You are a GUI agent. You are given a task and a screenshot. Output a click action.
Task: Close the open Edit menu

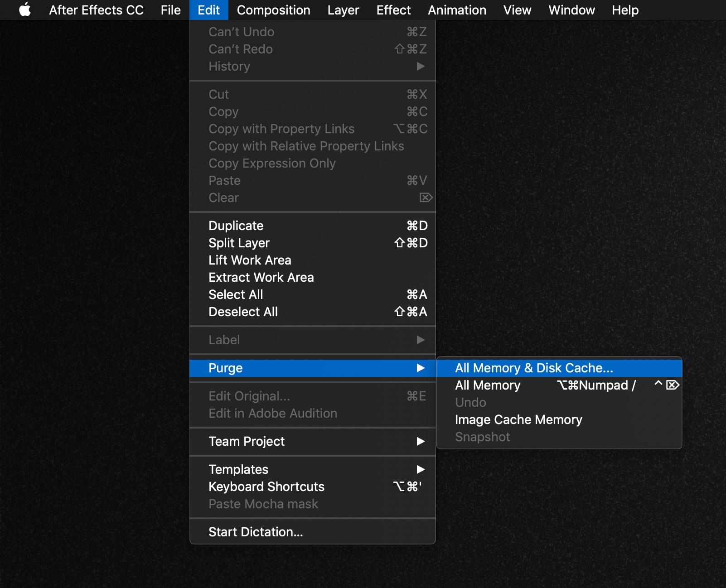click(208, 10)
